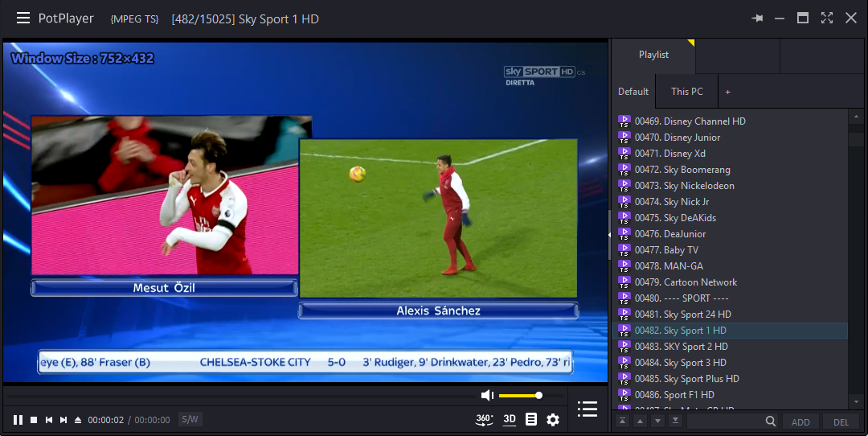The height and width of the screenshot is (436, 868).
Task: Click the TS file icon beside Disney Channel HD
Action: click(x=624, y=121)
